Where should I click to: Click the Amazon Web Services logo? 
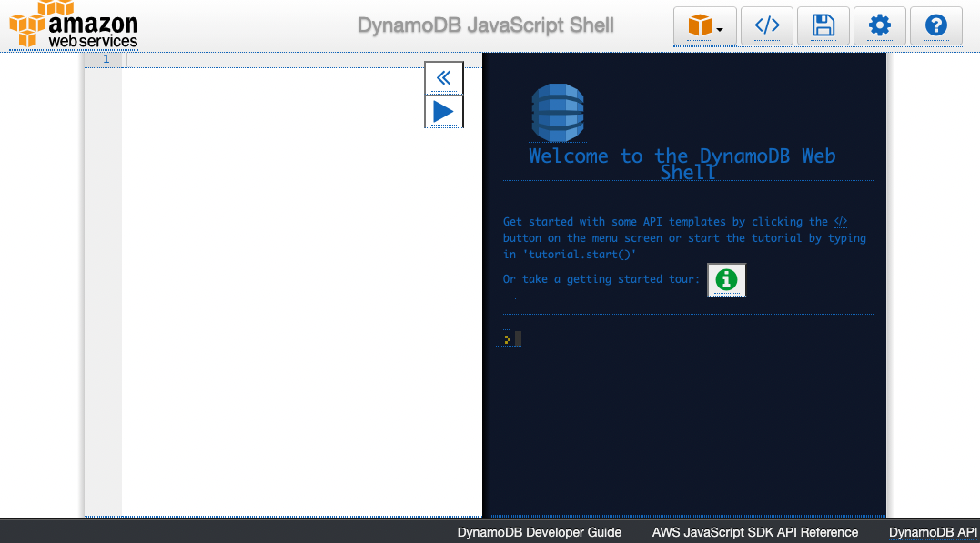click(x=74, y=25)
